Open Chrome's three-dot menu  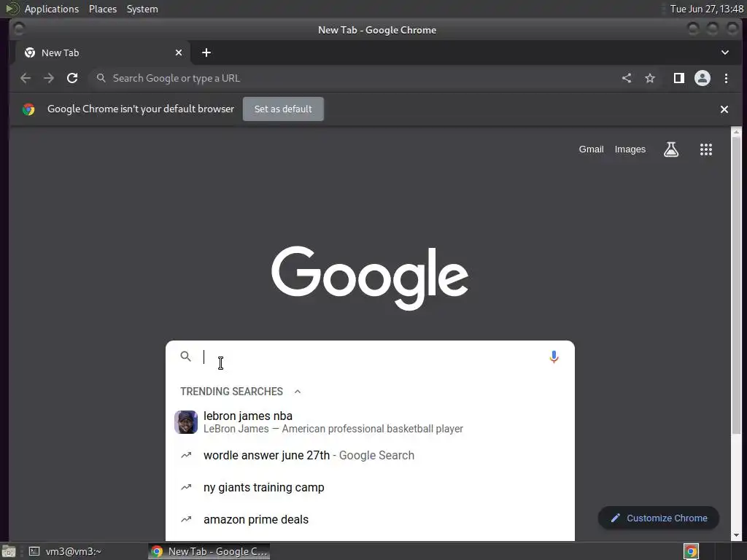pyautogui.click(x=726, y=78)
